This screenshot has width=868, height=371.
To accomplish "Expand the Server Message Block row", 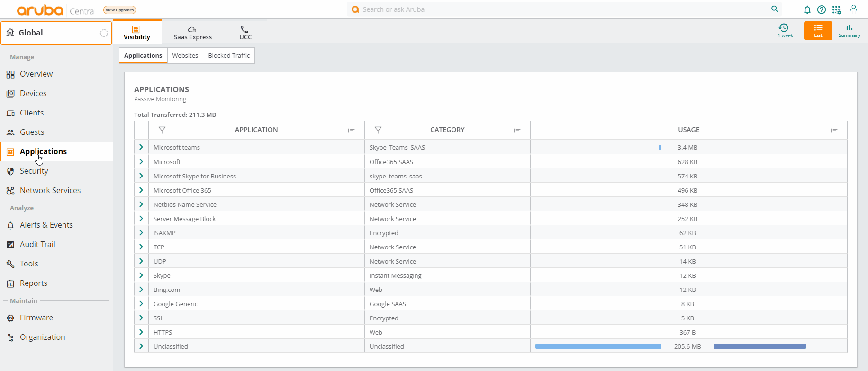I will [x=141, y=219].
